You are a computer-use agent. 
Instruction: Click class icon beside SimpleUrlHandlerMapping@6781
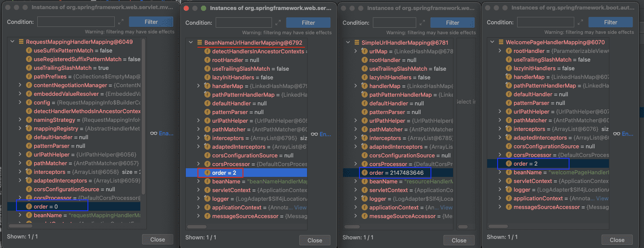[357, 42]
